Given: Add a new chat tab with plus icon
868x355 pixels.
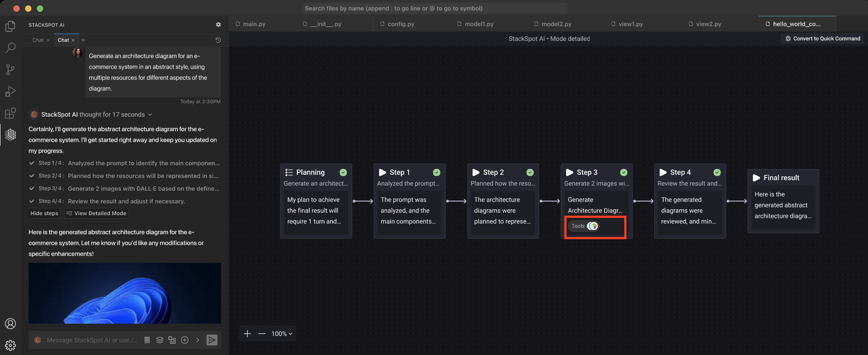Looking at the screenshot, I should click(x=83, y=40).
